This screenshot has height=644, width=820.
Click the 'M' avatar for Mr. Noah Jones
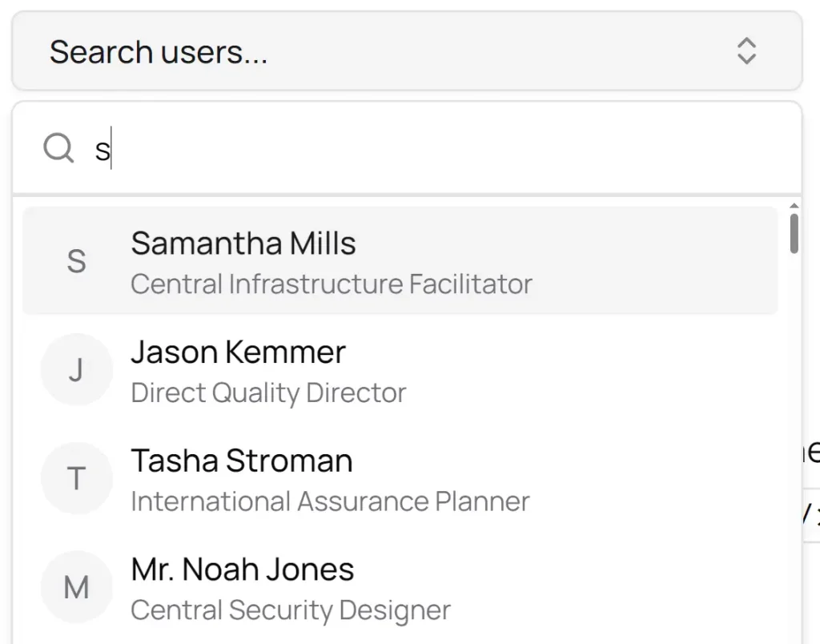76,588
